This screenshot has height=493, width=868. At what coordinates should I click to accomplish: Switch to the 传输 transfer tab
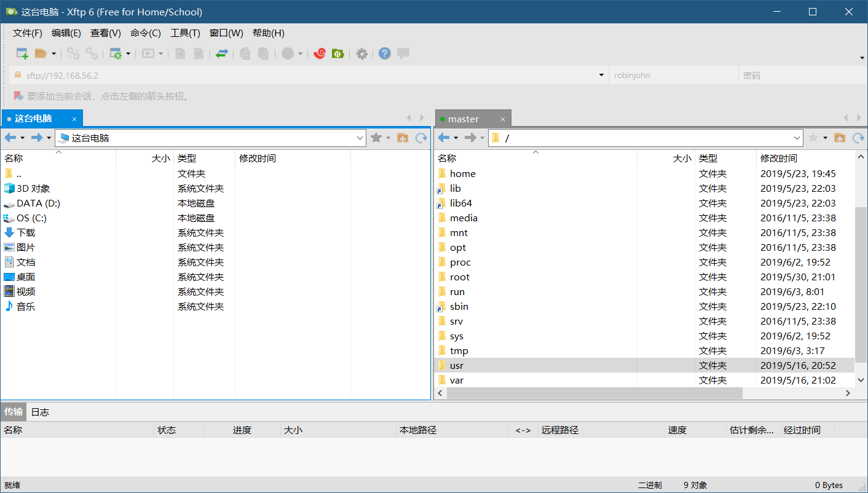point(14,412)
